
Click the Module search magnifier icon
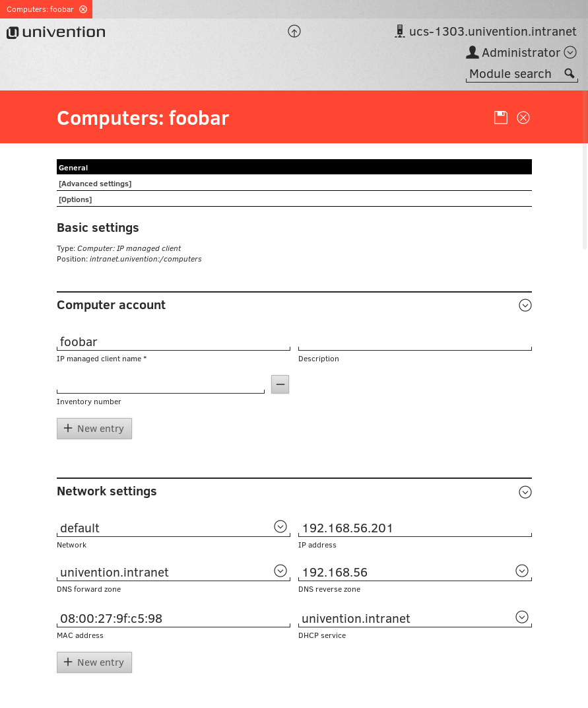pyautogui.click(x=570, y=73)
